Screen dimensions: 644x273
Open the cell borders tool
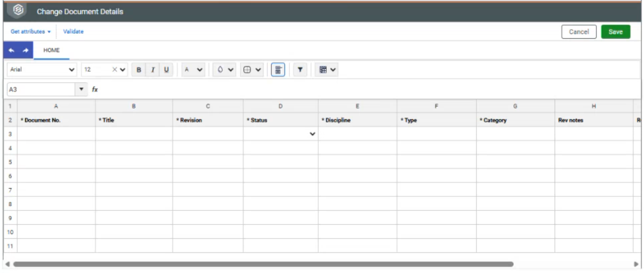[x=252, y=70]
